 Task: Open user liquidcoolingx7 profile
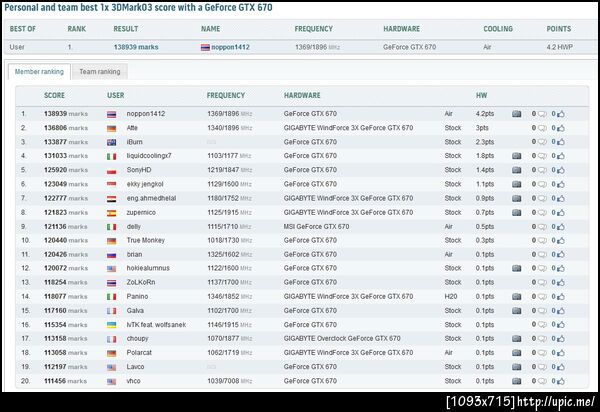coord(149,156)
